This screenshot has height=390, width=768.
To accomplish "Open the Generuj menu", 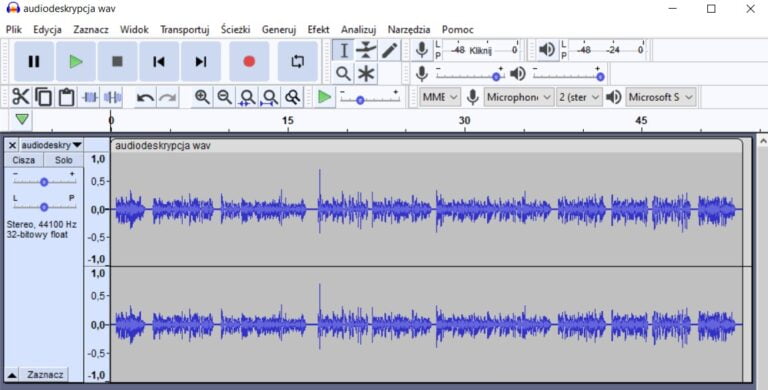I will tap(279, 30).
